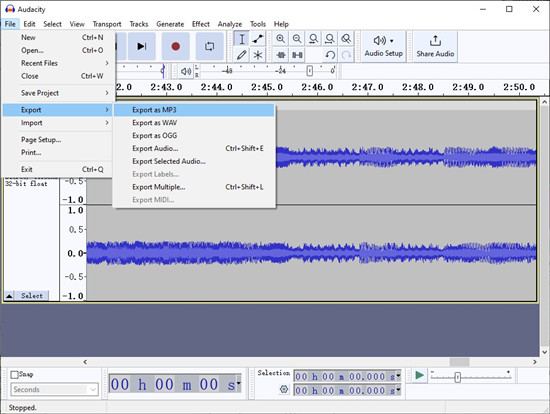Select Export Multiple... entry
This screenshot has height=414, width=550.
pos(194,187)
